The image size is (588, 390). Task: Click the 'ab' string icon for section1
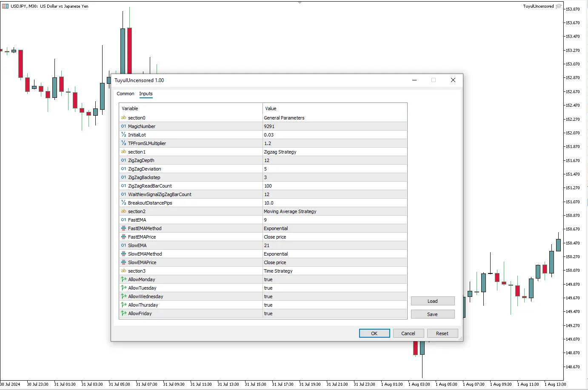(123, 152)
